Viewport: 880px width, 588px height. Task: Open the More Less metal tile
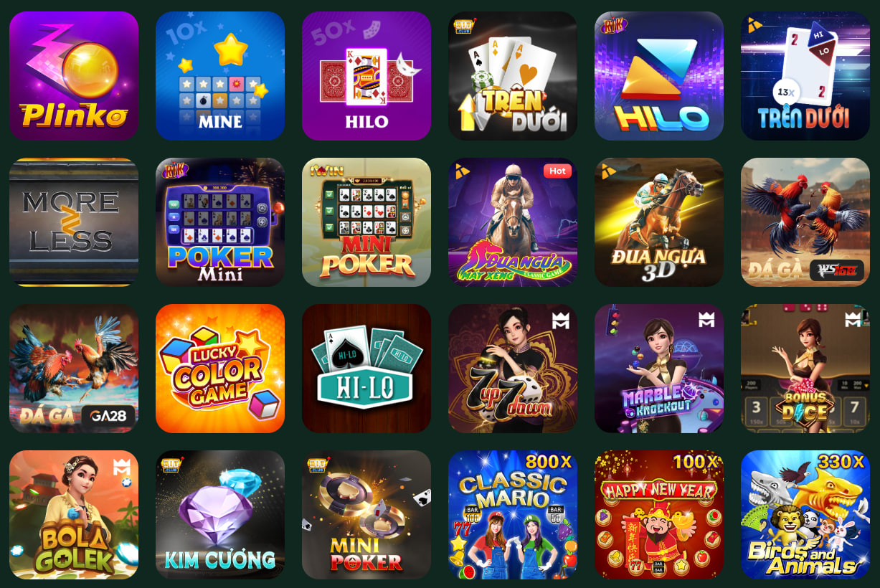tap(74, 222)
